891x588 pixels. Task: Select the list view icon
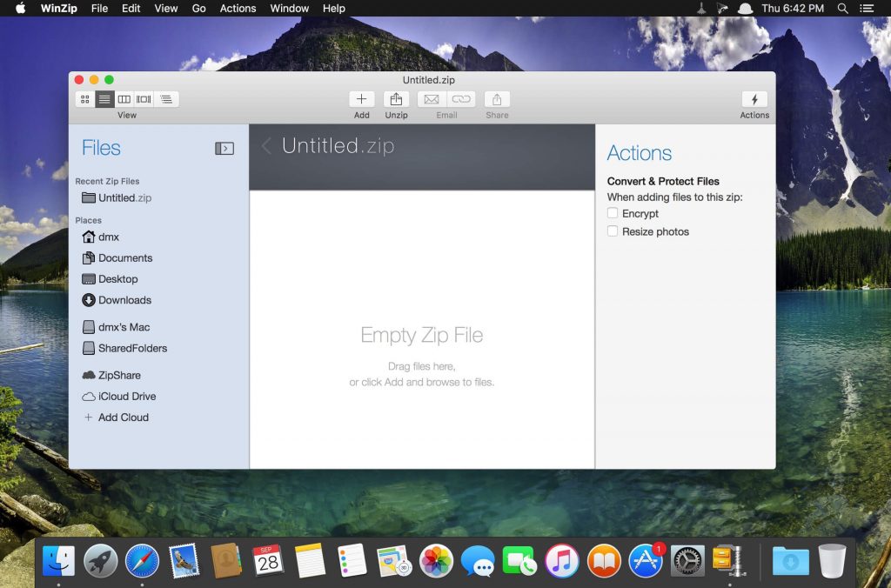coord(104,98)
